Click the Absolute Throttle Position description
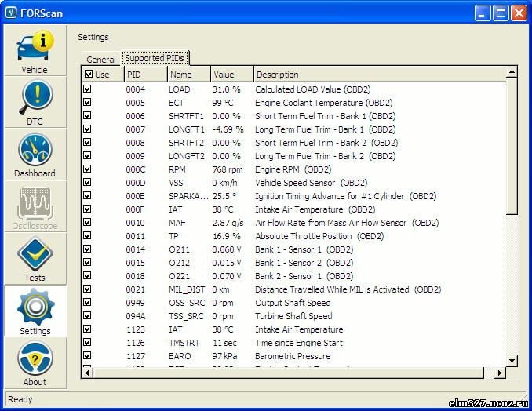 [x=319, y=236]
